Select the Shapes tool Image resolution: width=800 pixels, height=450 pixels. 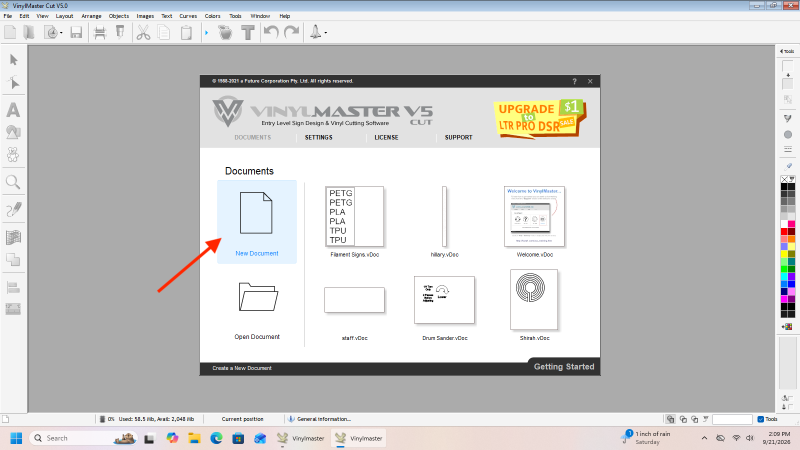pos(13,133)
